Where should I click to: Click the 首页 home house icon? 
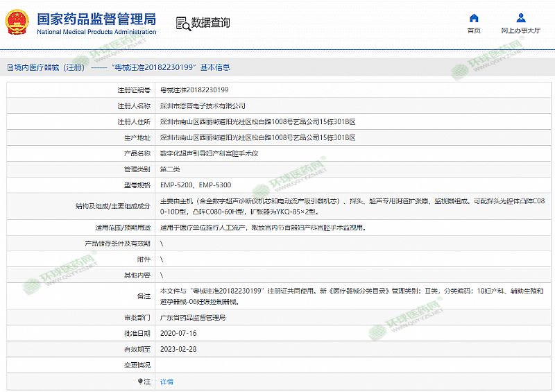pos(474,18)
